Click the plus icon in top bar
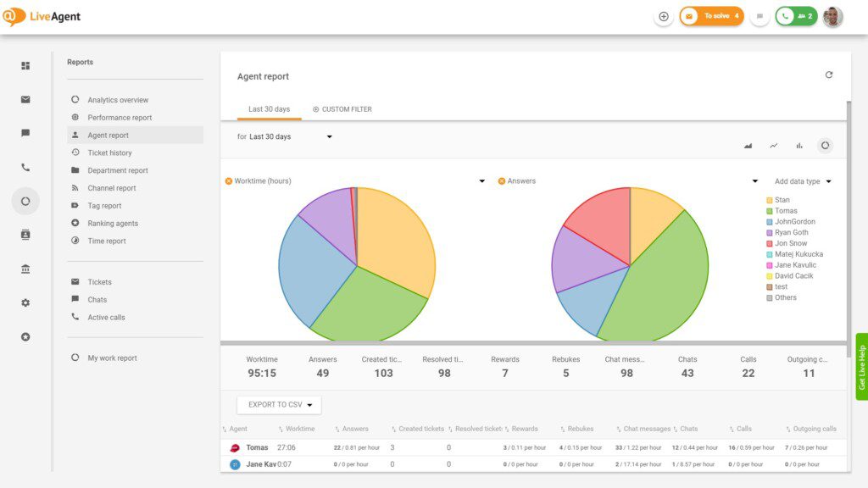The width and height of the screenshot is (868, 488). tap(664, 16)
